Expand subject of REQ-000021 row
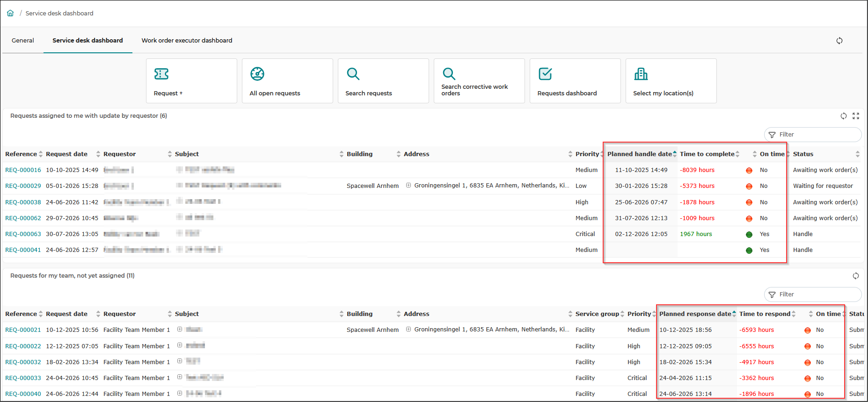Image resolution: width=868 pixels, height=402 pixels. 180,330
